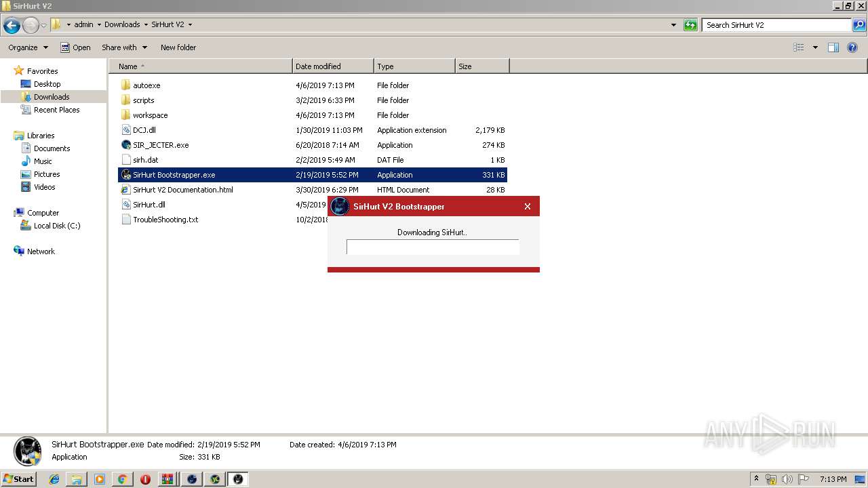Open Windows Explorer from the taskbar

point(77,479)
